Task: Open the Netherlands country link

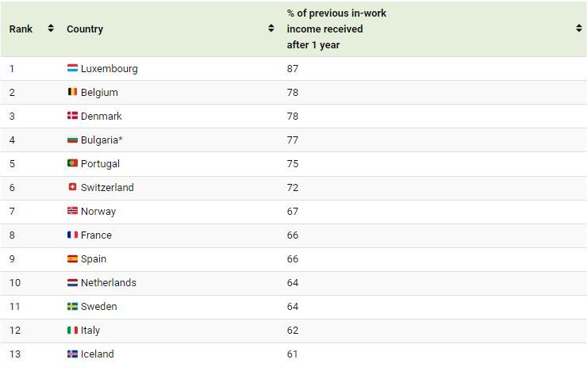Action: coord(109,282)
